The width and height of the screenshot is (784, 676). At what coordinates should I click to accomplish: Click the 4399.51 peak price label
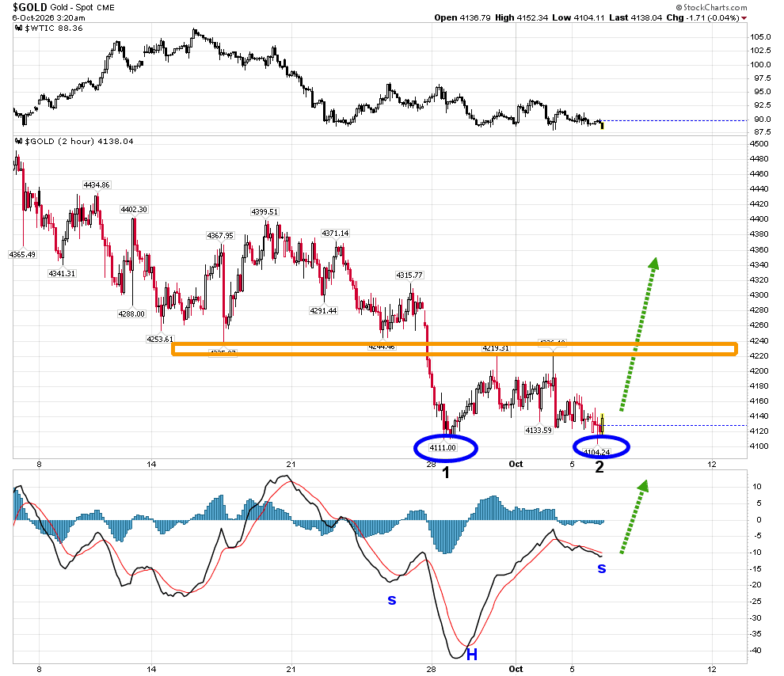point(265,212)
